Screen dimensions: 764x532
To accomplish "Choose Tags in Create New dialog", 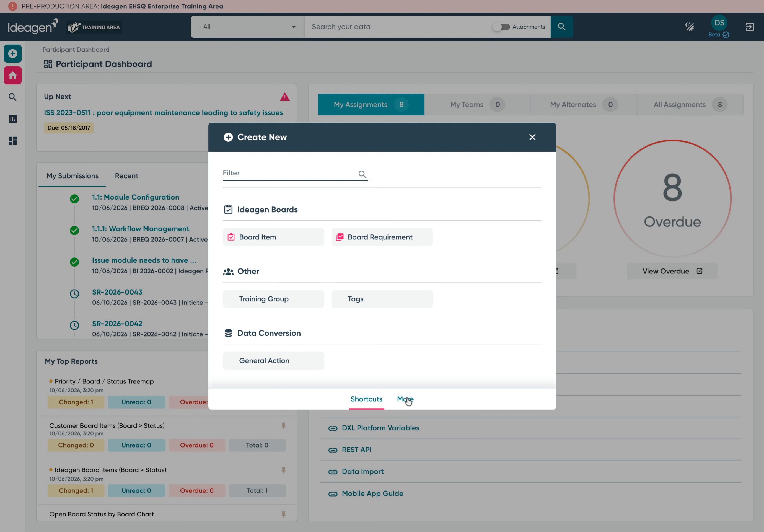I will click(x=382, y=299).
